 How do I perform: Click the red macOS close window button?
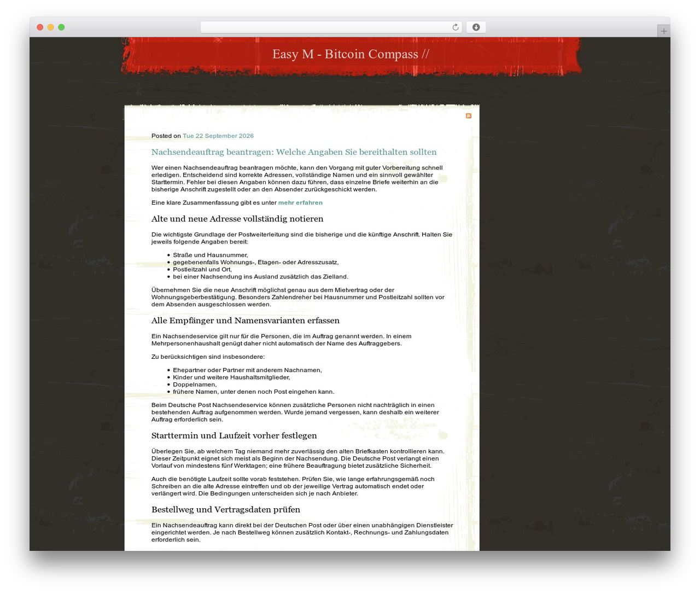[x=40, y=27]
